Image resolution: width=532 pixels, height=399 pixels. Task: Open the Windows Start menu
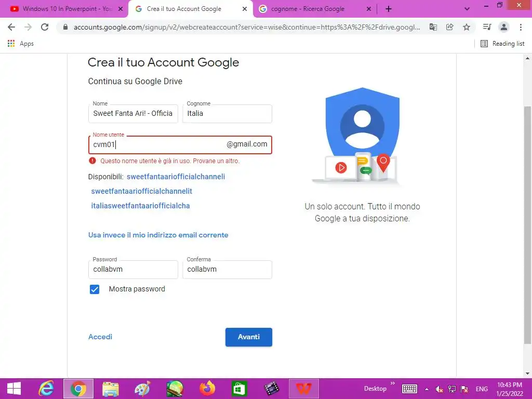(x=14, y=389)
